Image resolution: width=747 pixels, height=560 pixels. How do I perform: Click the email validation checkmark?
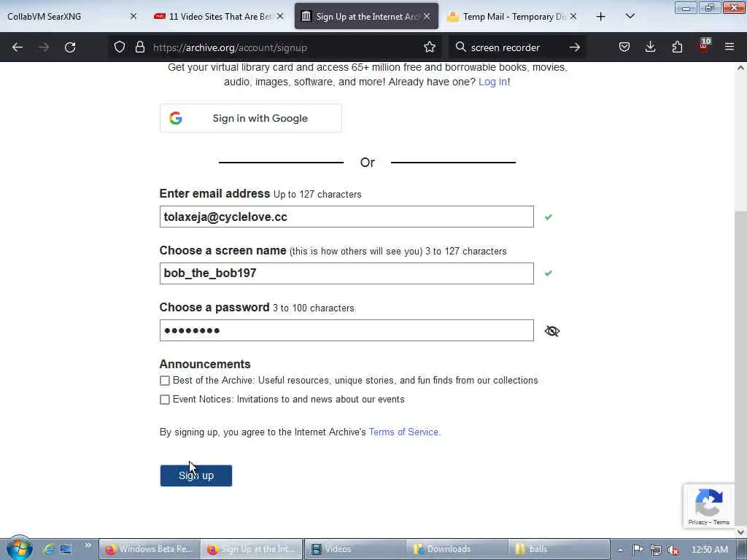pyautogui.click(x=549, y=217)
